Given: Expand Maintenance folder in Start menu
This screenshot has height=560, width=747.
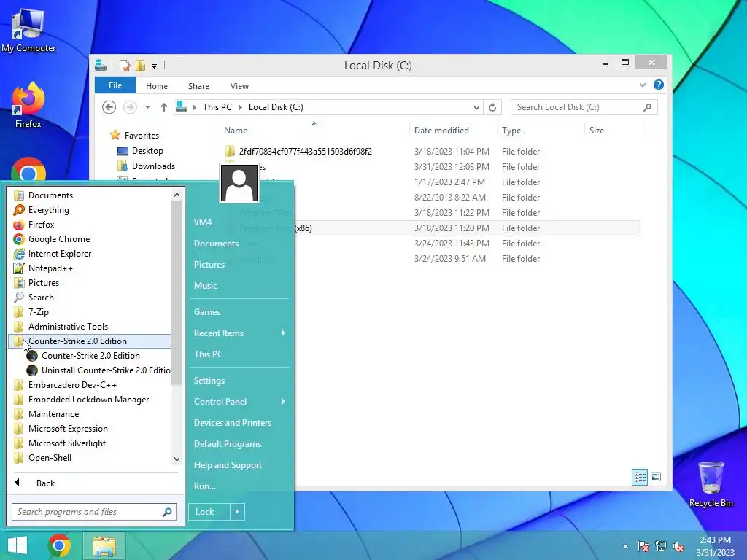Looking at the screenshot, I should coord(89,414).
